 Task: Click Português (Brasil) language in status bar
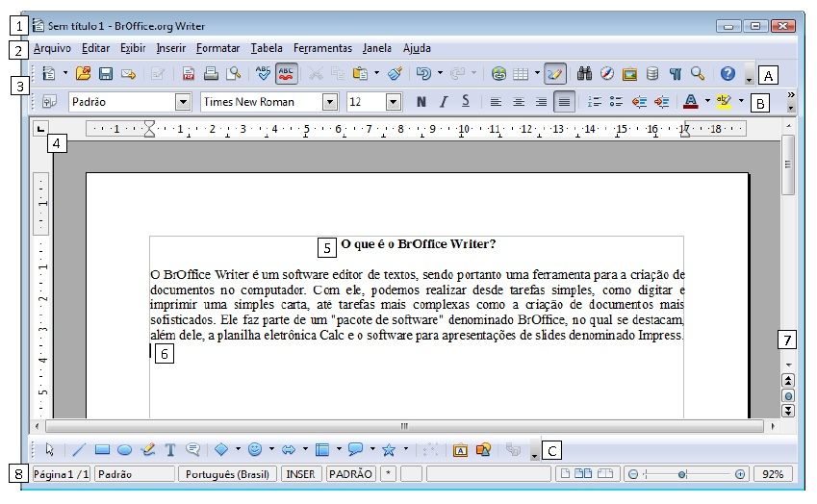[227, 474]
